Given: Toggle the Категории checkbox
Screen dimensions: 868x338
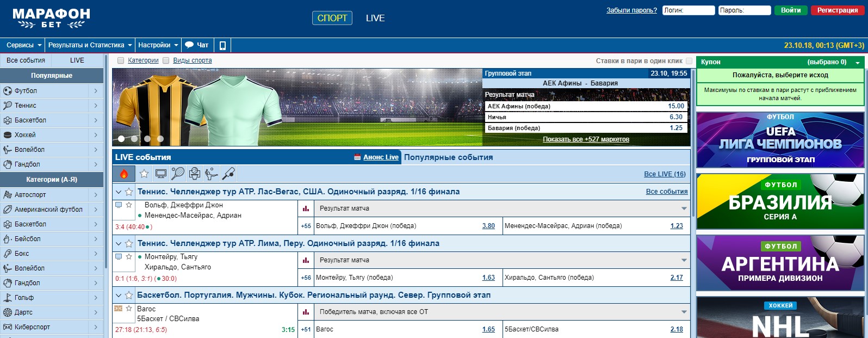Looking at the screenshot, I should [x=121, y=61].
